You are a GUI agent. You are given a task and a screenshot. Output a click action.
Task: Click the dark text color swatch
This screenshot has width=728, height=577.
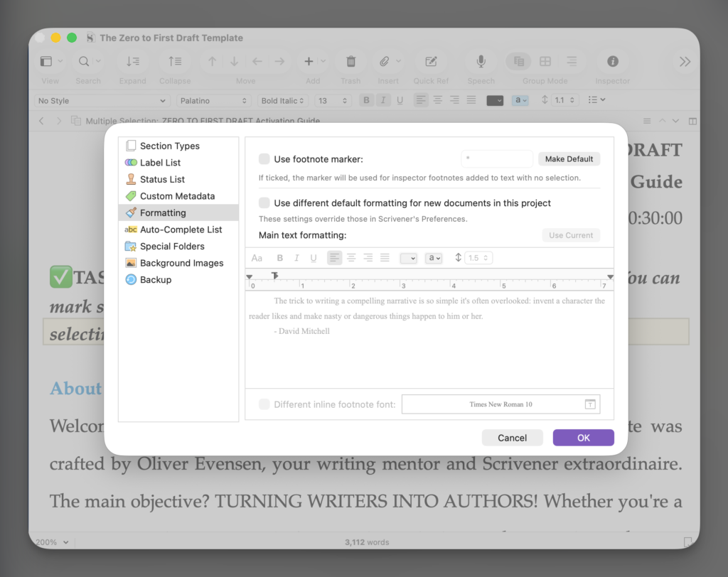[495, 101]
